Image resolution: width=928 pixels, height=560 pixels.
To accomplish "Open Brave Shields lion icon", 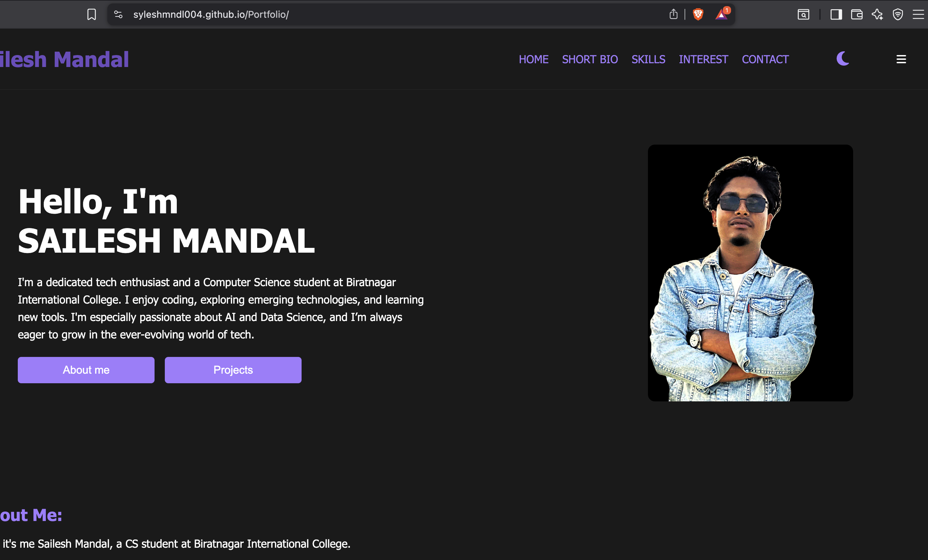I will [x=698, y=14].
